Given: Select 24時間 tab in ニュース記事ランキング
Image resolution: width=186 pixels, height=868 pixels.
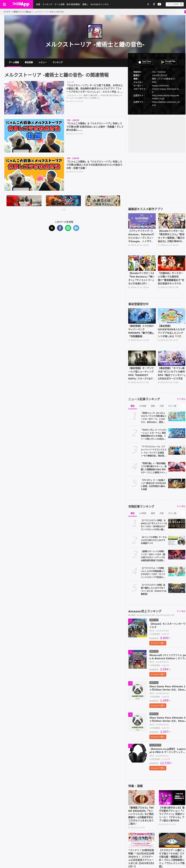Looking at the screenshot, I should tap(143, 406).
